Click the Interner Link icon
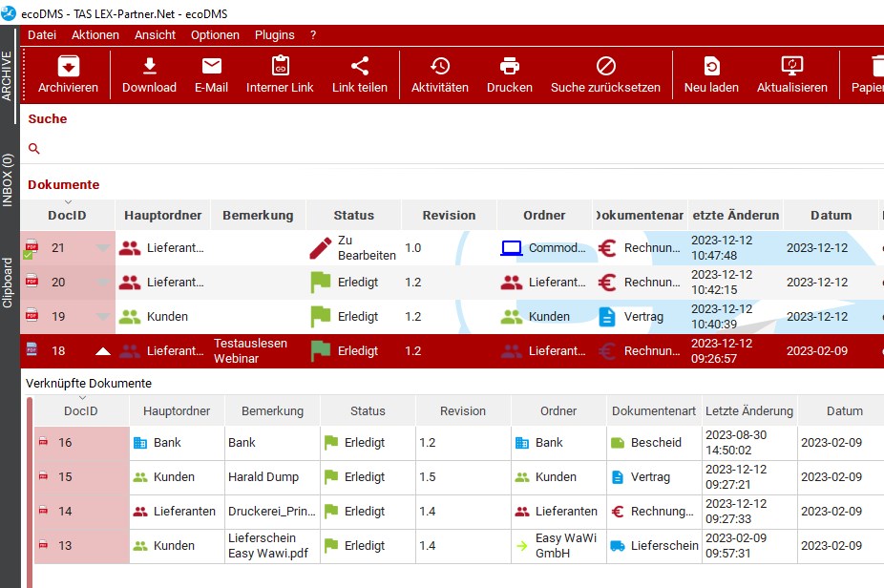 pos(281,66)
